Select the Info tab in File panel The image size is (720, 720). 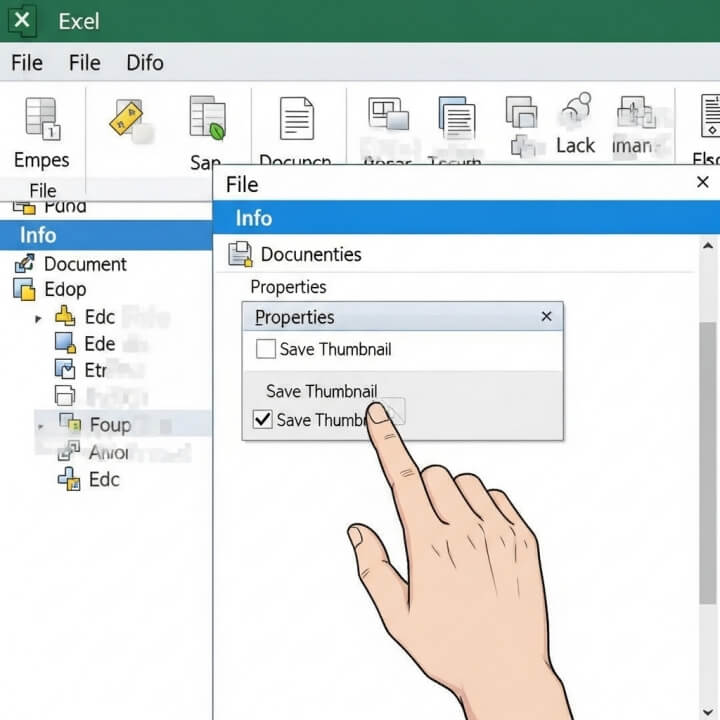254,218
